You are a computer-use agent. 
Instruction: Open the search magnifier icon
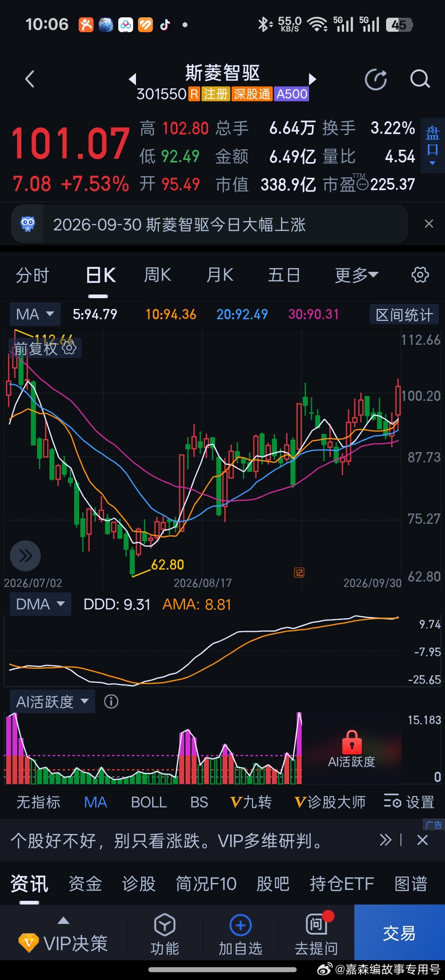pyautogui.click(x=420, y=79)
